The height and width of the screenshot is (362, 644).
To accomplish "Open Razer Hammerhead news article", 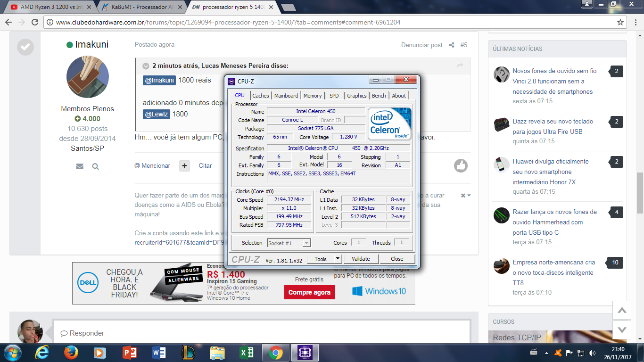I will point(555,222).
